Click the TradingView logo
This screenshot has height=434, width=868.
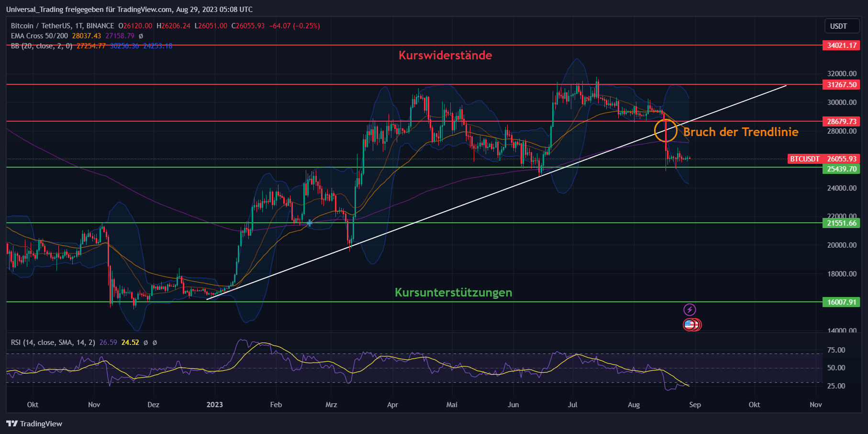33,423
